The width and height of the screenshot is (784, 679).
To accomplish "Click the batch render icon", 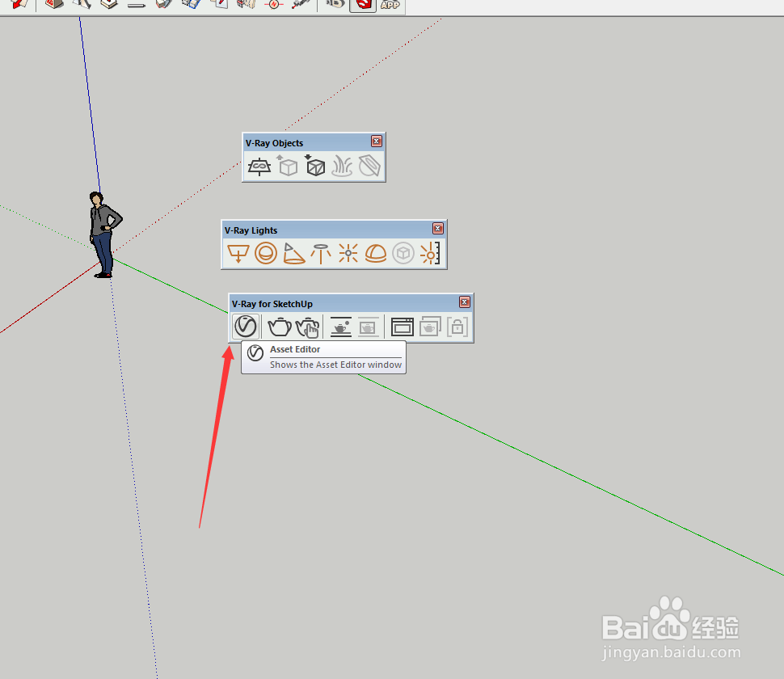I will 430,327.
